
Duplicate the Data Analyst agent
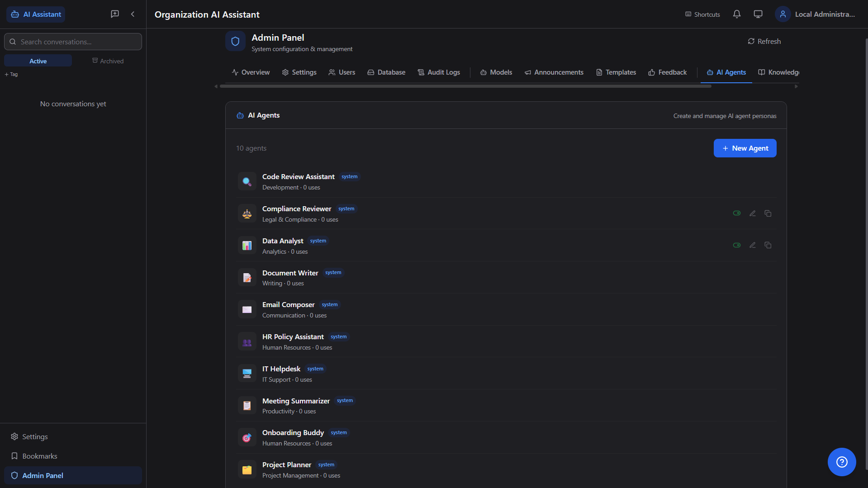(x=768, y=245)
